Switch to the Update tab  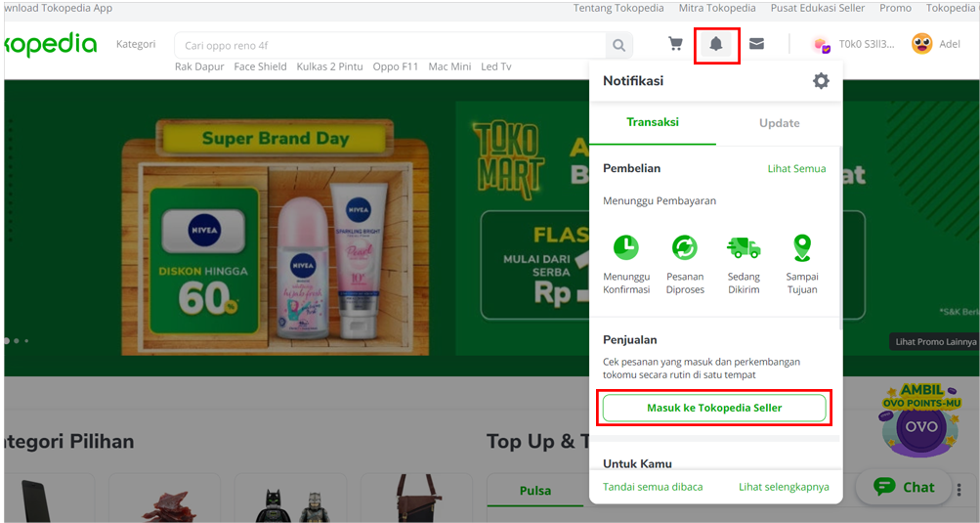coord(780,123)
